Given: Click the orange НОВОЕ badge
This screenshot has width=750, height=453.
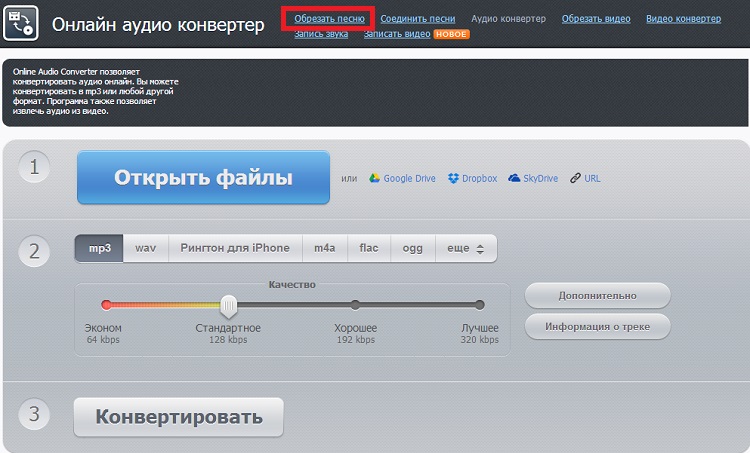Looking at the screenshot, I should click(452, 34).
